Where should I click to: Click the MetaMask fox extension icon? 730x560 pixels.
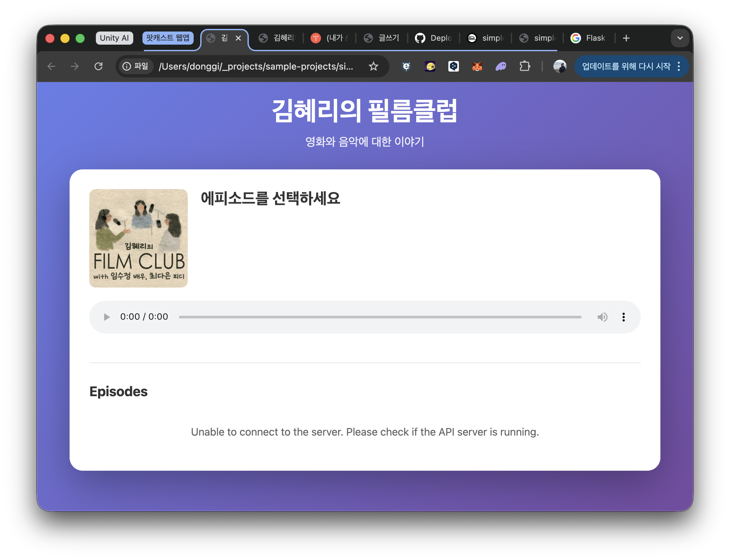(x=477, y=66)
